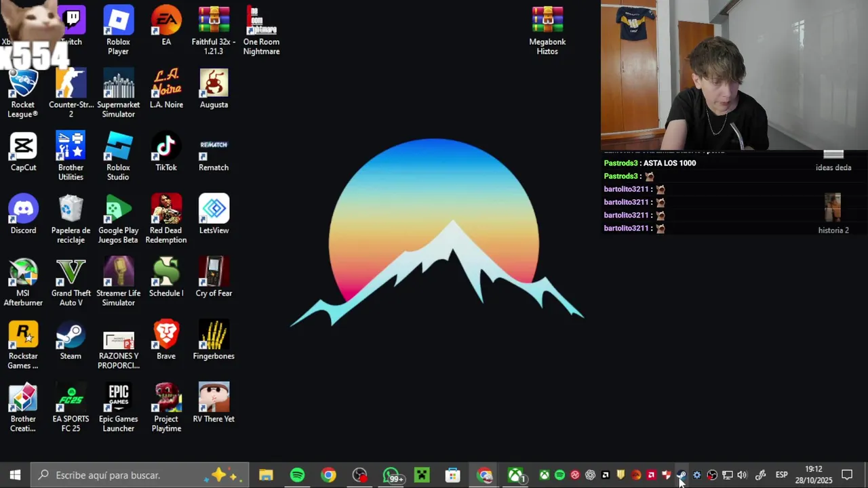Select the Faithful 32x - 1.21.3 archive

click(214, 30)
